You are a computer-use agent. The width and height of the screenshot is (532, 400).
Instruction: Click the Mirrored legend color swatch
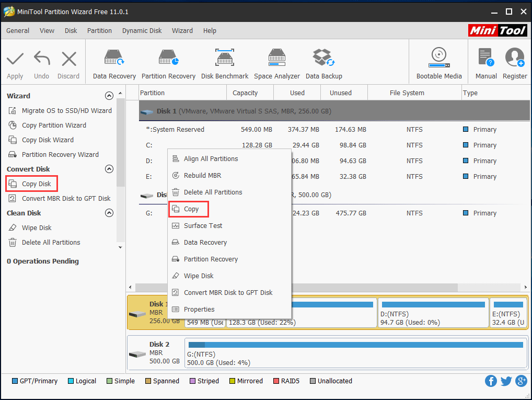click(232, 381)
